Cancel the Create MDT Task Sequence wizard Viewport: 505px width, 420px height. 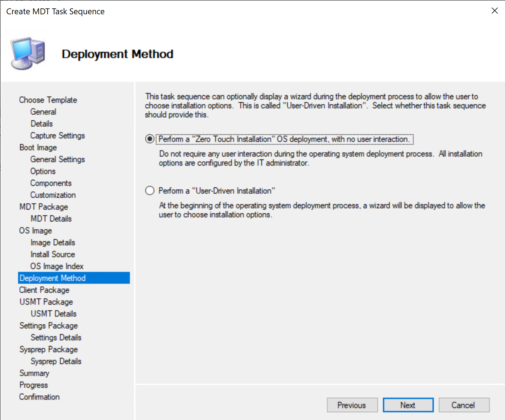(x=464, y=405)
